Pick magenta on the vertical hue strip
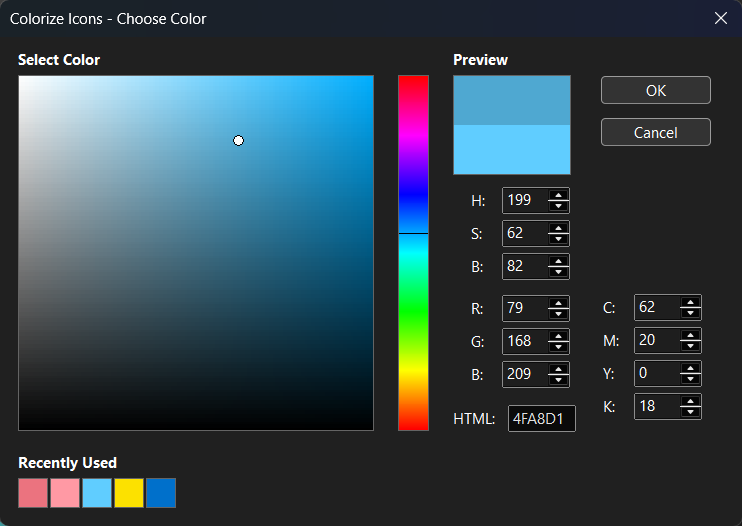Viewport: 742px width, 526px height. coord(413,135)
